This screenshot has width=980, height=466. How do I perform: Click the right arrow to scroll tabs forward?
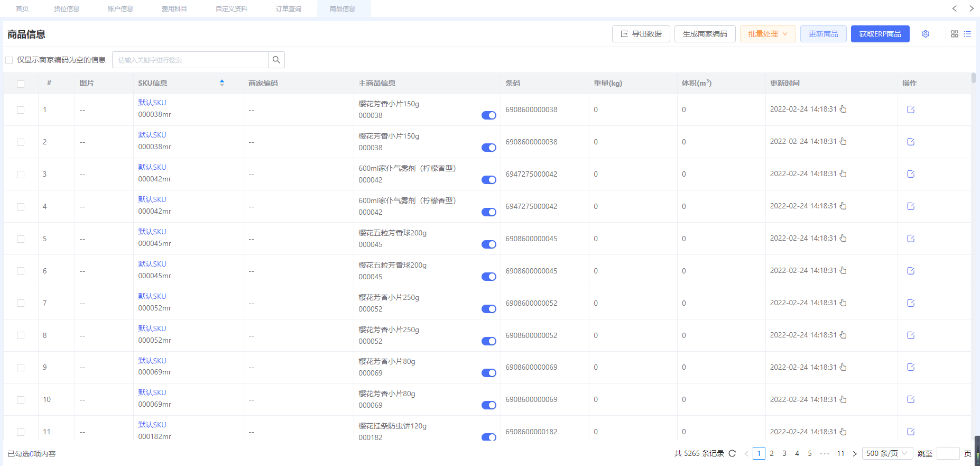972,8
